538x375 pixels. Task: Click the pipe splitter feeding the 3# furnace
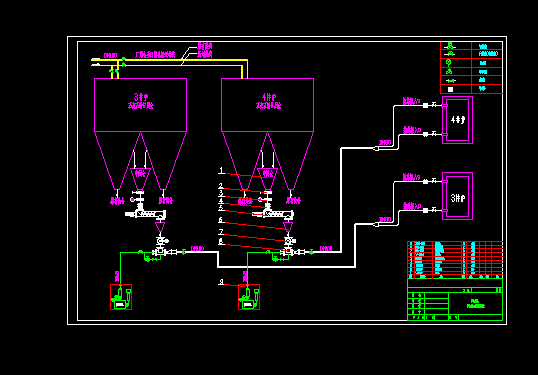(x=376, y=224)
